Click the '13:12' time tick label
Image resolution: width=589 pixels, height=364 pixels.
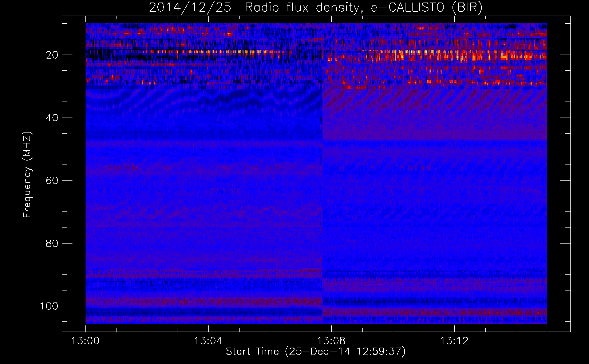pos(454,341)
